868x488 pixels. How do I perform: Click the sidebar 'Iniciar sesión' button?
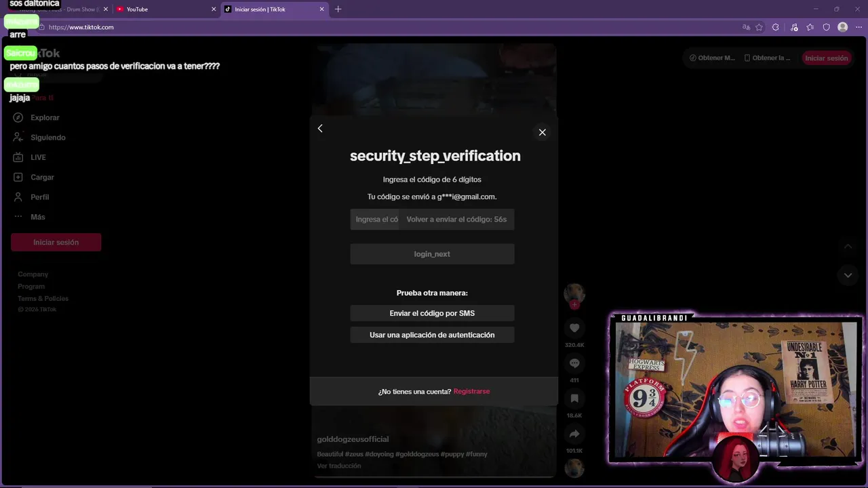point(56,242)
